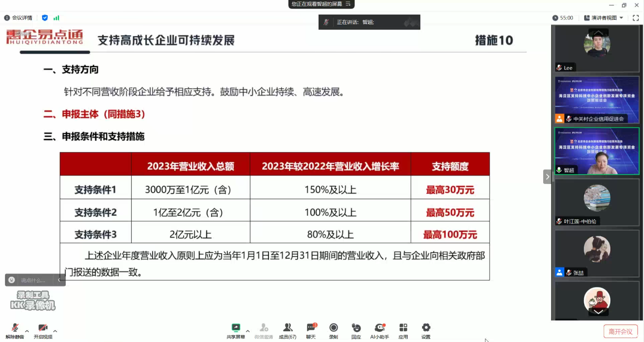The height and width of the screenshot is (342, 644).
Task: Open the screen viewing options menu at top
Action: (348, 4)
